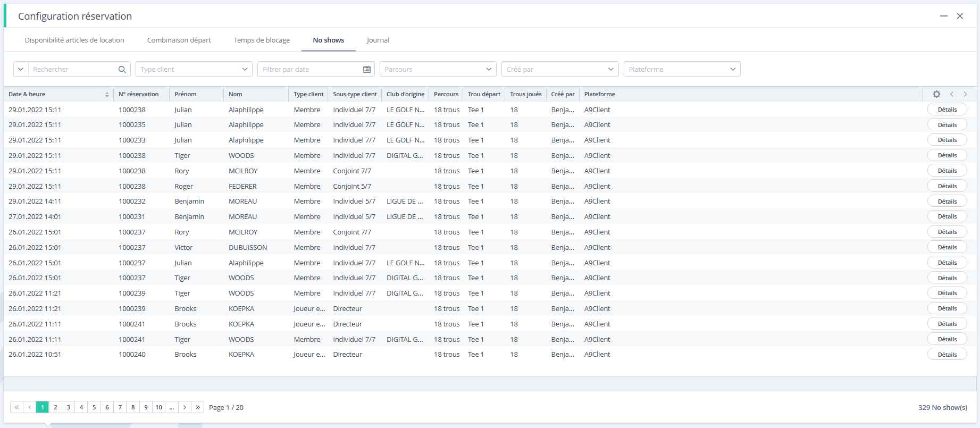980x428 pixels.
Task: Switch to Disponibilité articles de location tab
Action: 74,40
